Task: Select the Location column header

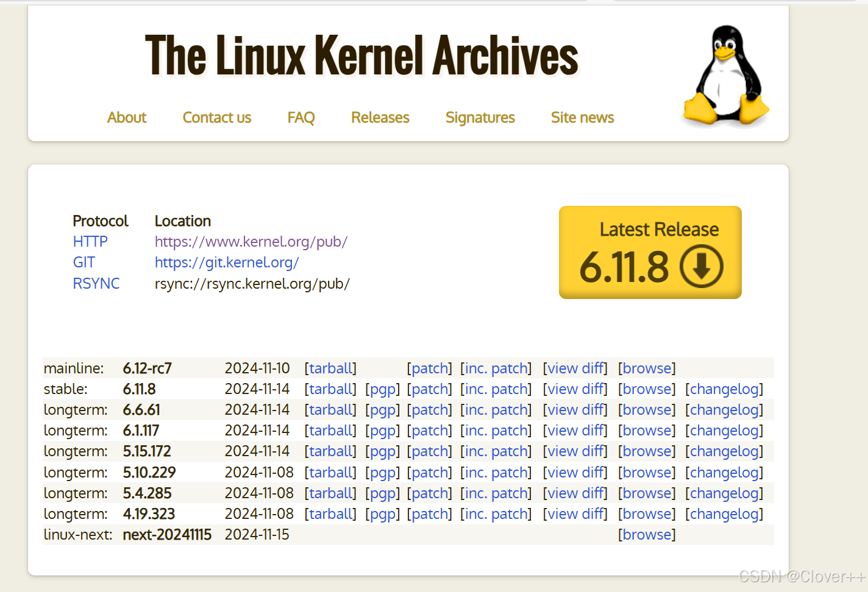Action: click(x=183, y=221)
